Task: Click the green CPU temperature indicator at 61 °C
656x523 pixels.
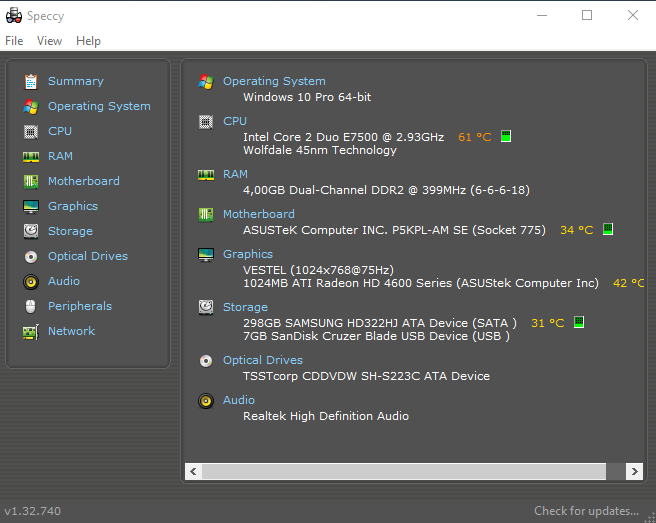Action: (x=506, y=136)
